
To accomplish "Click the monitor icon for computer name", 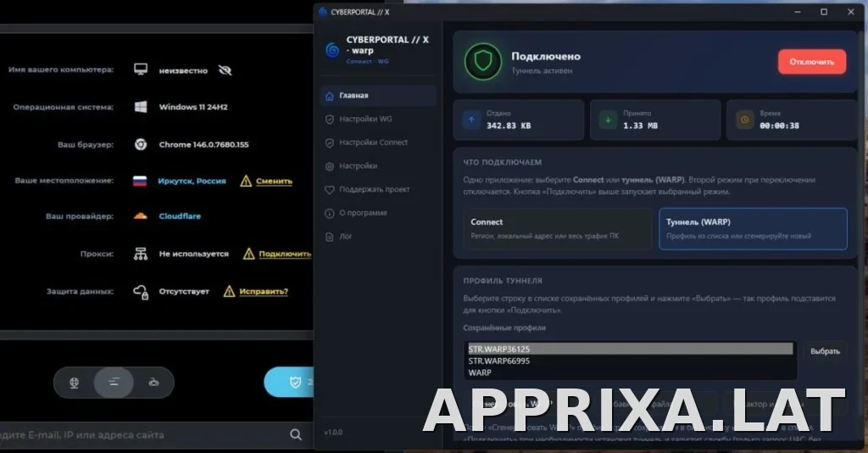I will [141, 70].
